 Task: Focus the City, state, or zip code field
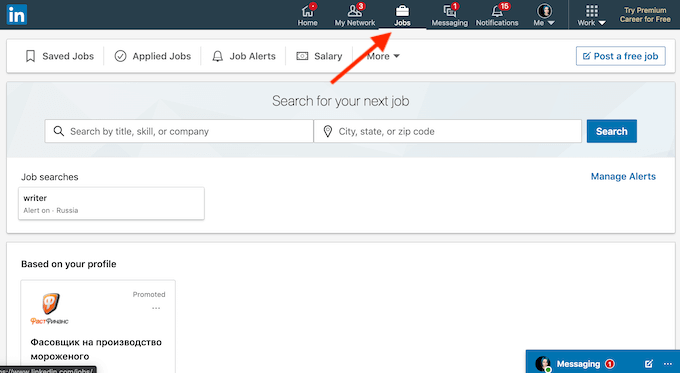(448, 131)
